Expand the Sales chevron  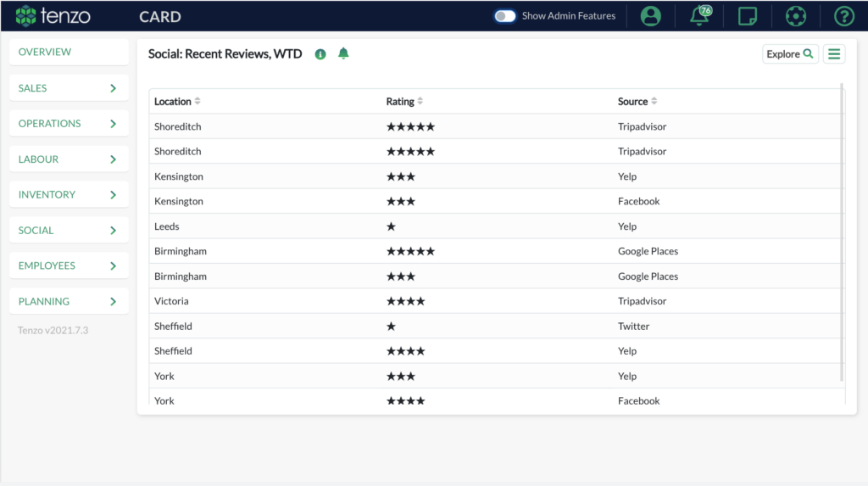[x=113, y=88]
